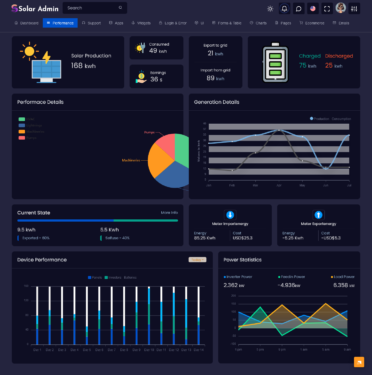
Task: Click the battery charge icon
Action: point(275,62)
